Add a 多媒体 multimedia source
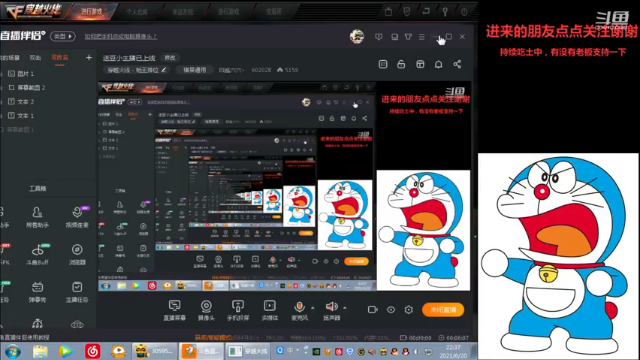Viewport: 640px width, 360px height. click(x=269, y=310)
